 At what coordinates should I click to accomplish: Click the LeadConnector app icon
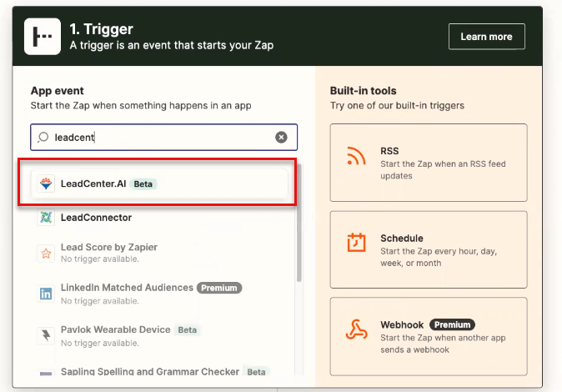point(46,218)
